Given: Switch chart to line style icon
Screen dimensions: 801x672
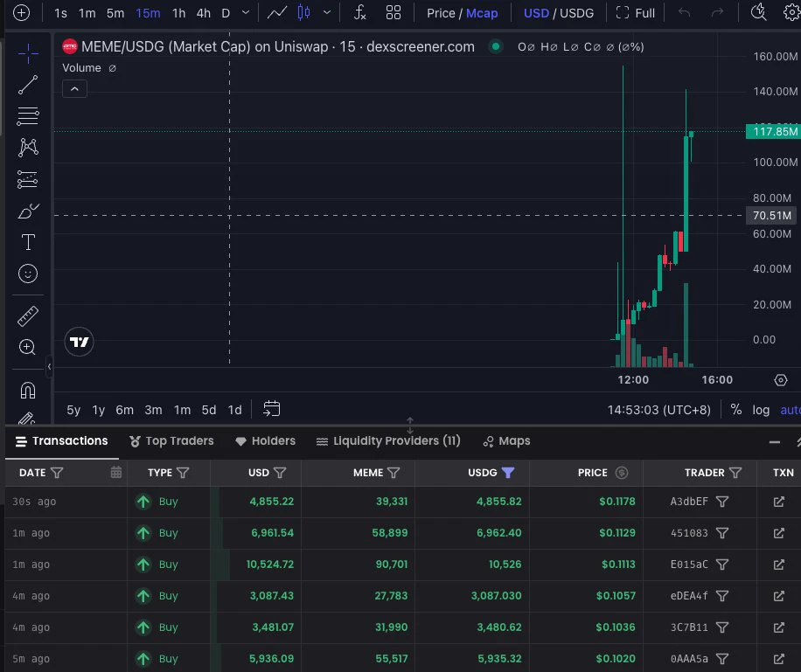Looking at the screenshot, I should pos(277,13).
